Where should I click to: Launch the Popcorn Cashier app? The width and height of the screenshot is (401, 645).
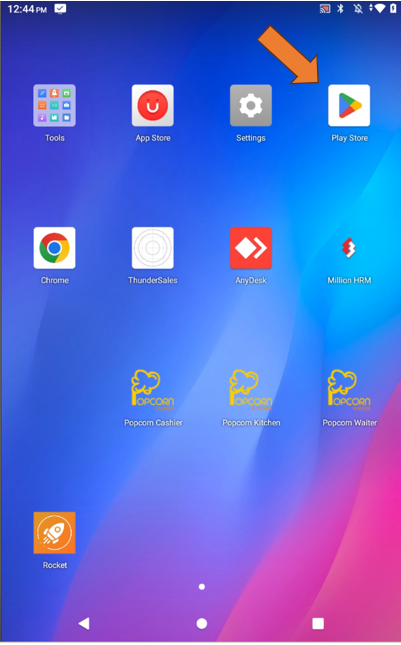tap(153, 389)
